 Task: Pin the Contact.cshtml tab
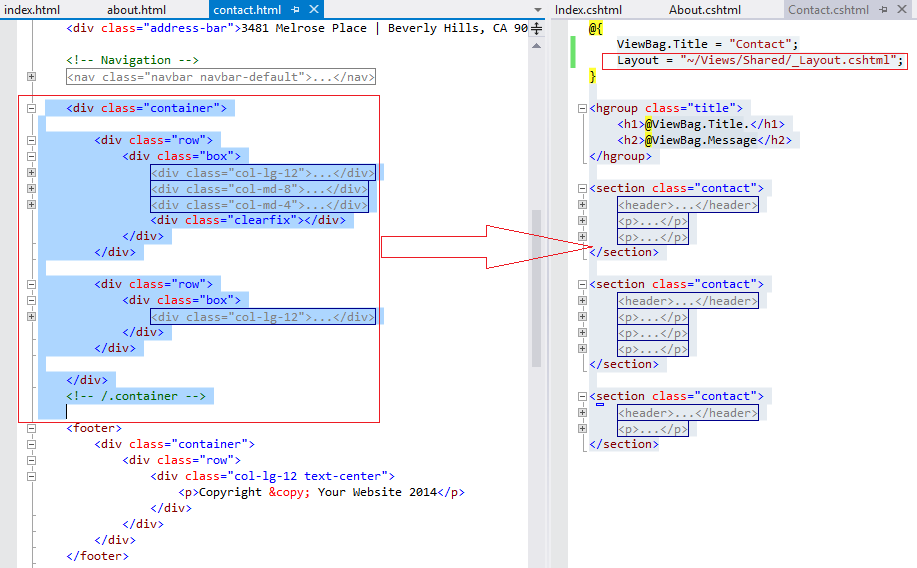click(884, 9)
